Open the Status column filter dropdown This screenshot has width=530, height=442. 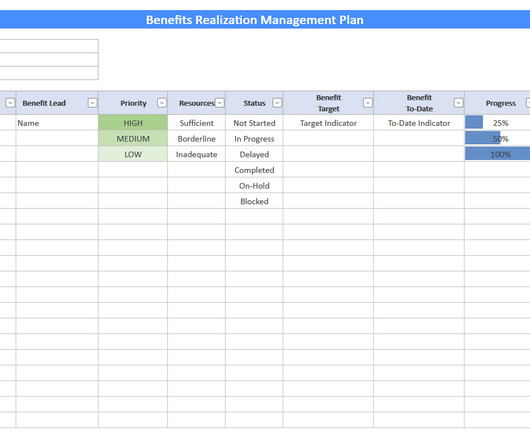point(277,103)
